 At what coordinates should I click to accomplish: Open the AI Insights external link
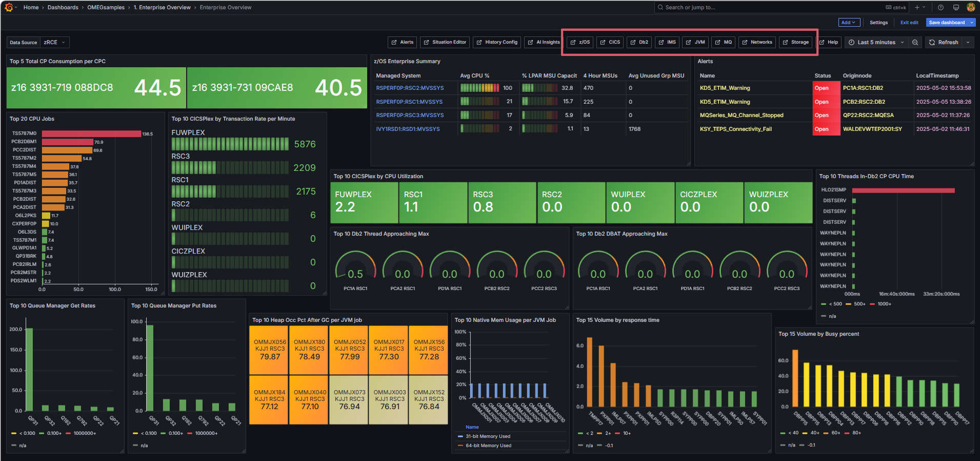[544, 43]
